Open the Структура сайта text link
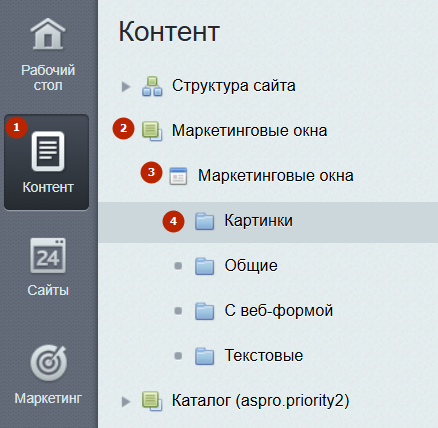 [x=234, y=86]
